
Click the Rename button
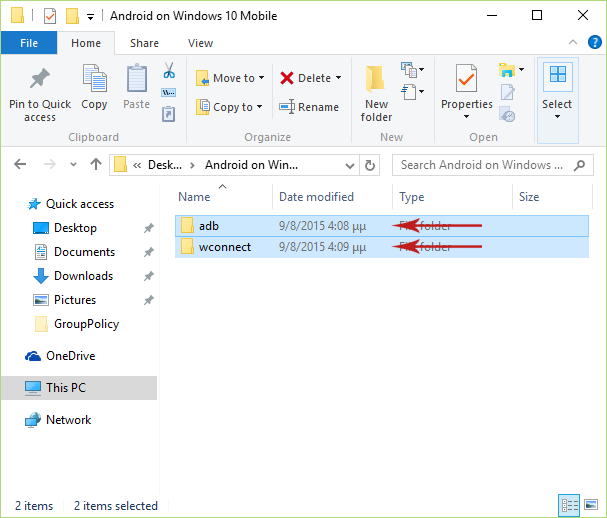tap(309, 107)
